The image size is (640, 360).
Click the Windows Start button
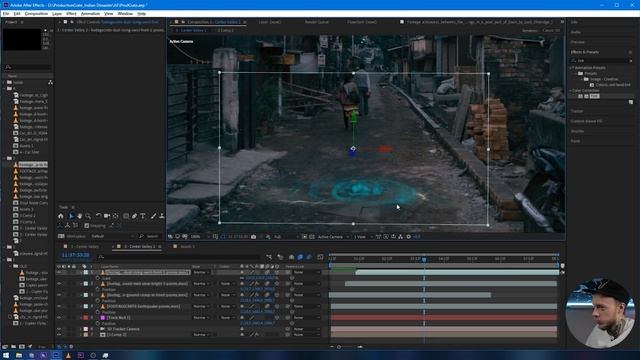(6, 356)
